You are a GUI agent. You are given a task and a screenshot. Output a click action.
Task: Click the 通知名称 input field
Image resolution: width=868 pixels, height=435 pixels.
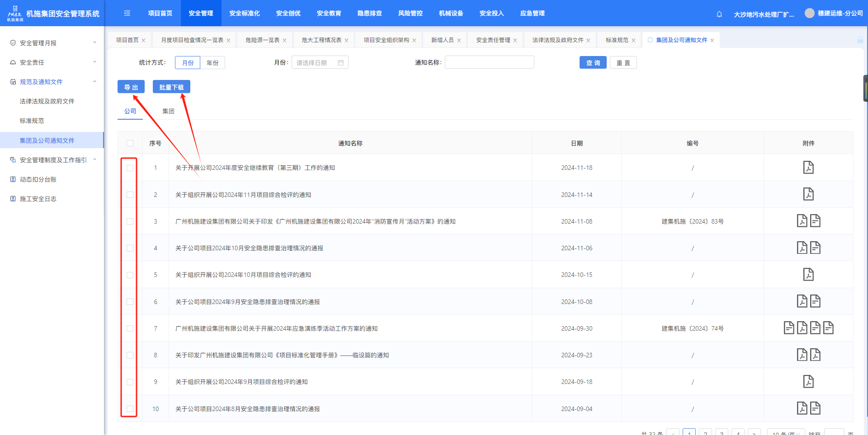pos(489,63)
